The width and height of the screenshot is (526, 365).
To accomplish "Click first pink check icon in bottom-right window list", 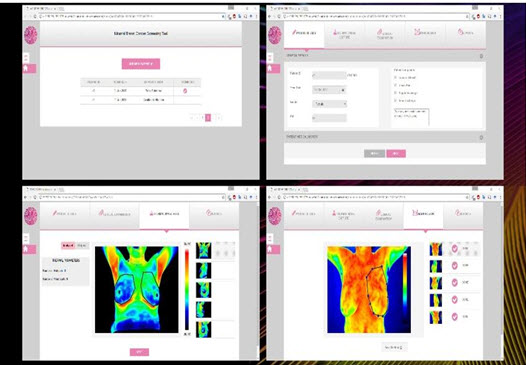I will tap(455, 249).
